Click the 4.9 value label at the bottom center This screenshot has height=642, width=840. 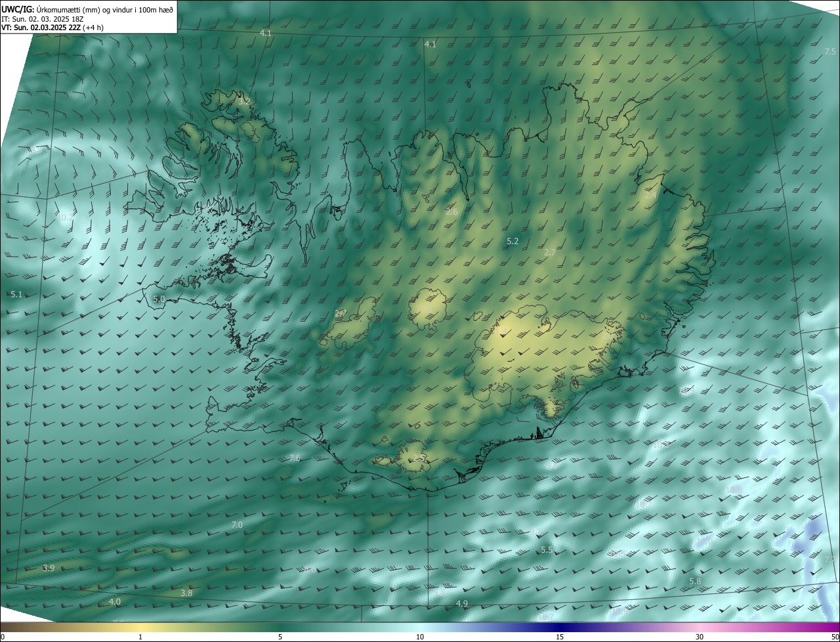pyautogui.click(x=462, y=604)
